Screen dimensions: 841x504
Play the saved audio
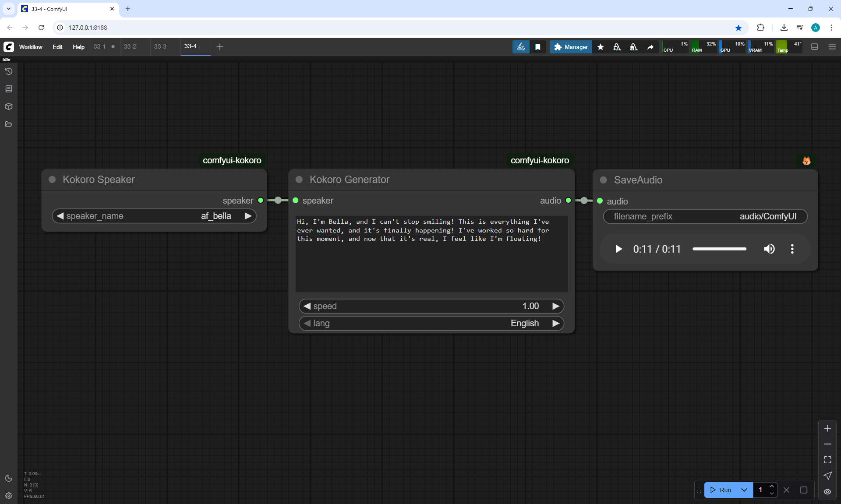pos(618,249)
